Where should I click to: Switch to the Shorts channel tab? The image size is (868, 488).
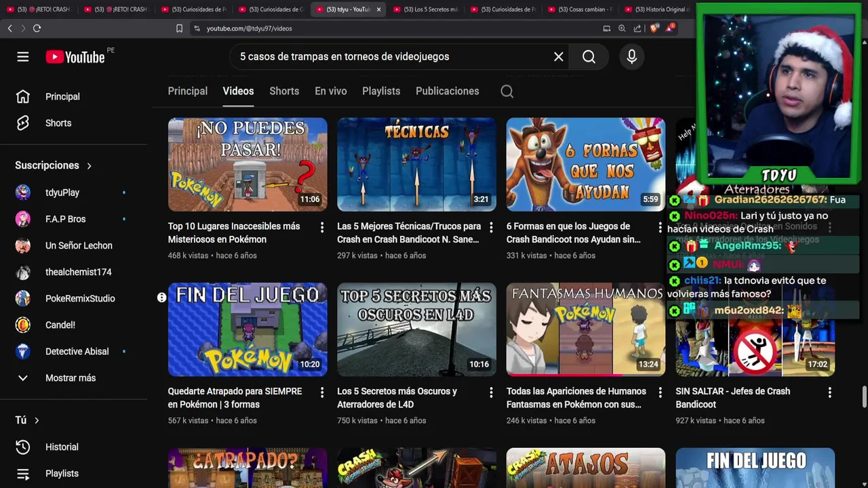284,91
